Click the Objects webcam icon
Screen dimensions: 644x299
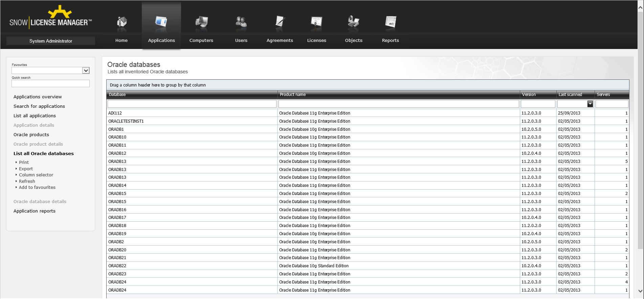pos(354,22)
